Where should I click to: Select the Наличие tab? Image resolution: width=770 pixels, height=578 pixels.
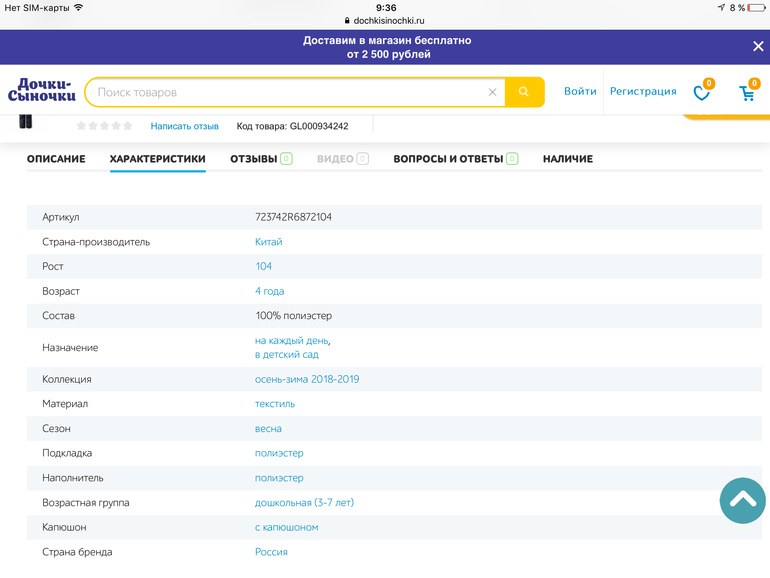pos(568,159)
